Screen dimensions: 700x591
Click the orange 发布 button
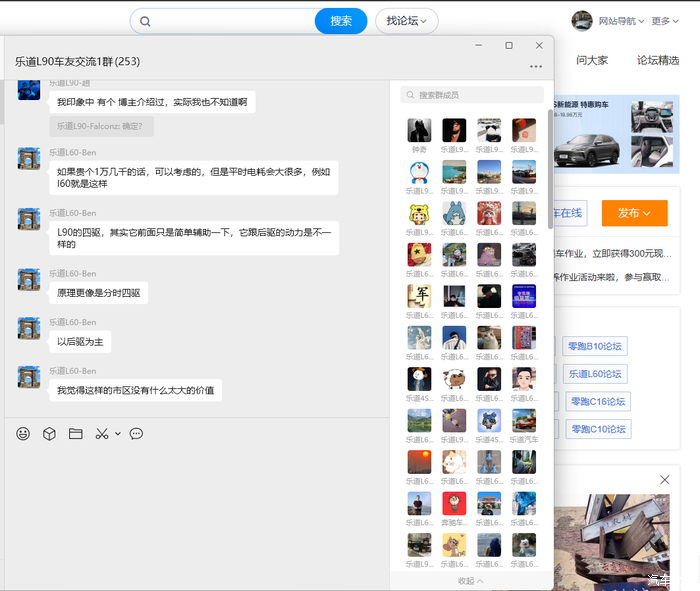634,213
